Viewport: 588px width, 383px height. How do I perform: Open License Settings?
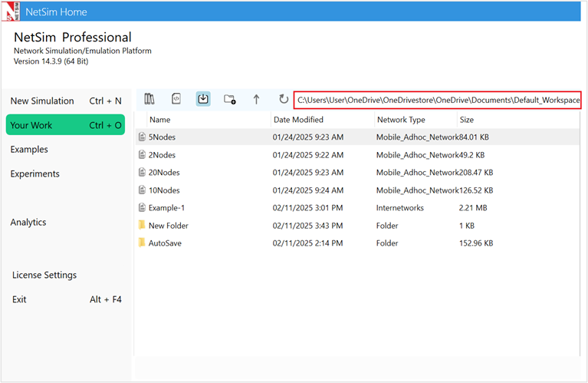pyautogui.click(x=44, y=276)
